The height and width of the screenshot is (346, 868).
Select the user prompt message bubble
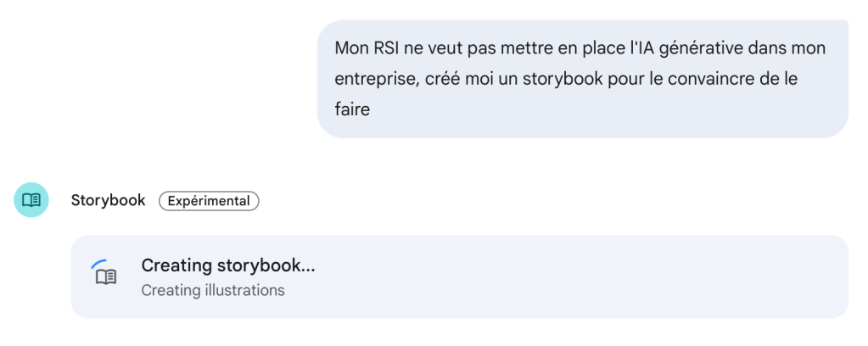coord(582,79)
